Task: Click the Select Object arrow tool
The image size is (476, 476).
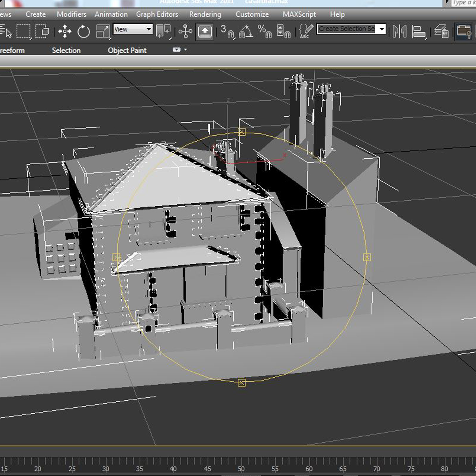Action: pyautogui.click(x=7, y=32)
